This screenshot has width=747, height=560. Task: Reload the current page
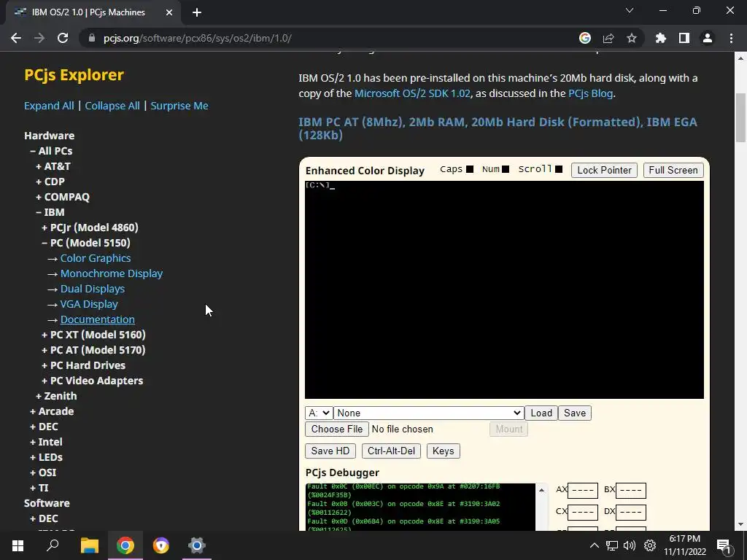[63, 38]
